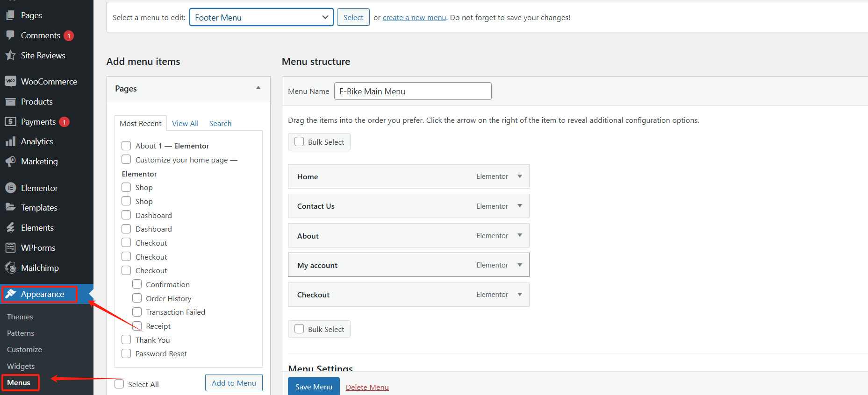Tick the Confirmation page checkbox

tap(137, 284)
